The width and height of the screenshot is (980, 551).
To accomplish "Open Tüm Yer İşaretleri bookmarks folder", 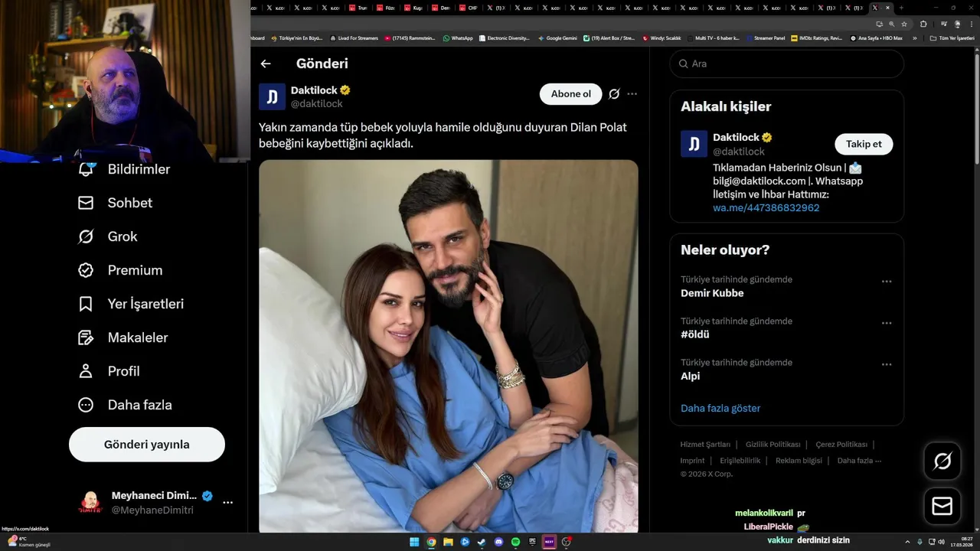I will pyautogui.click(x=952, y=37).
